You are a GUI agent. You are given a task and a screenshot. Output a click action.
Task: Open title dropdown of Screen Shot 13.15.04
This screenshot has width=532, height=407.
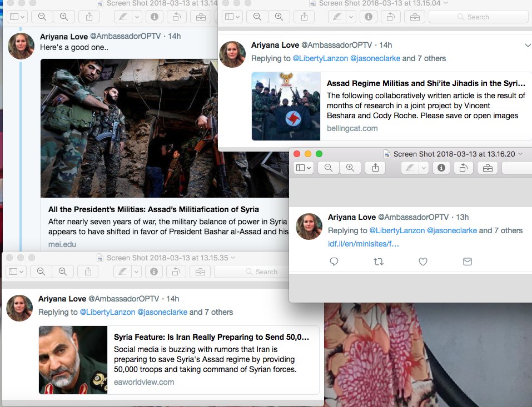[446, 3]
